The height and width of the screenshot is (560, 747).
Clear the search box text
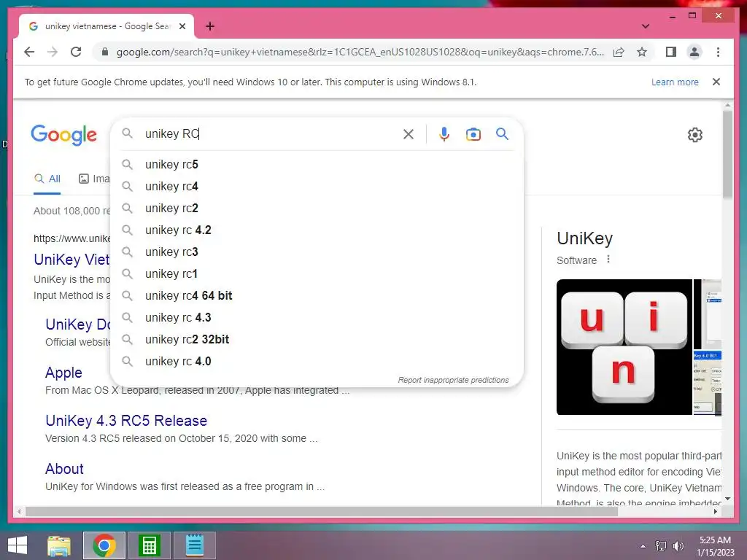(409, 134)
